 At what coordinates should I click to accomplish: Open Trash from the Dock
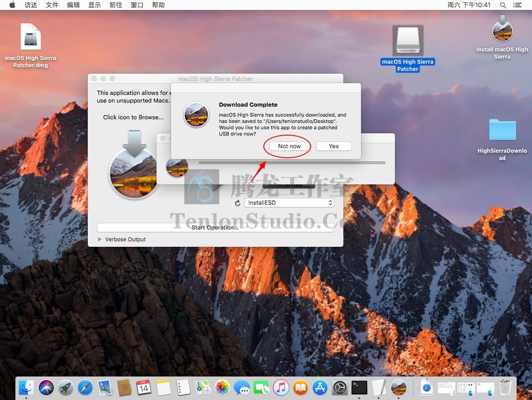coord(505,387)
